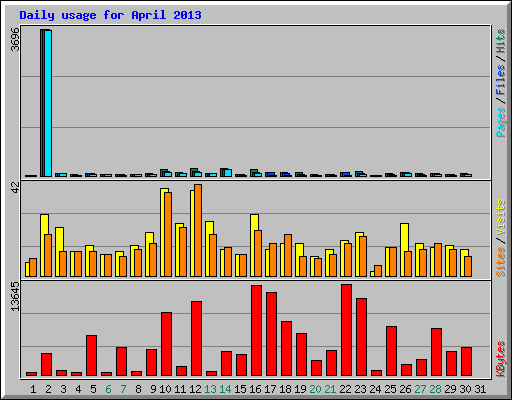Click the chart title 'Daily usage for April 2013'
The width and height of the screenshot is (512, 400).
click(x=110, y=15)
